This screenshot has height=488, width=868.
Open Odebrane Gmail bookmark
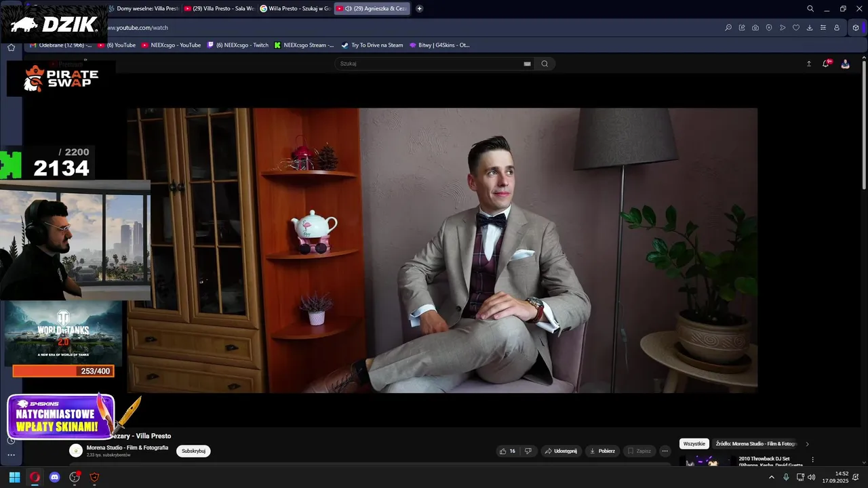click(x=61, y=45)
